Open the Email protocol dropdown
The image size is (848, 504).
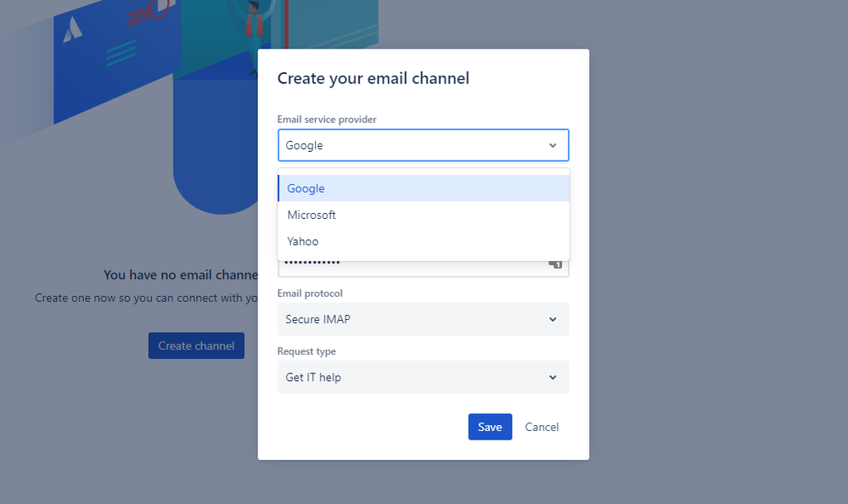click(x=424, y=319)
